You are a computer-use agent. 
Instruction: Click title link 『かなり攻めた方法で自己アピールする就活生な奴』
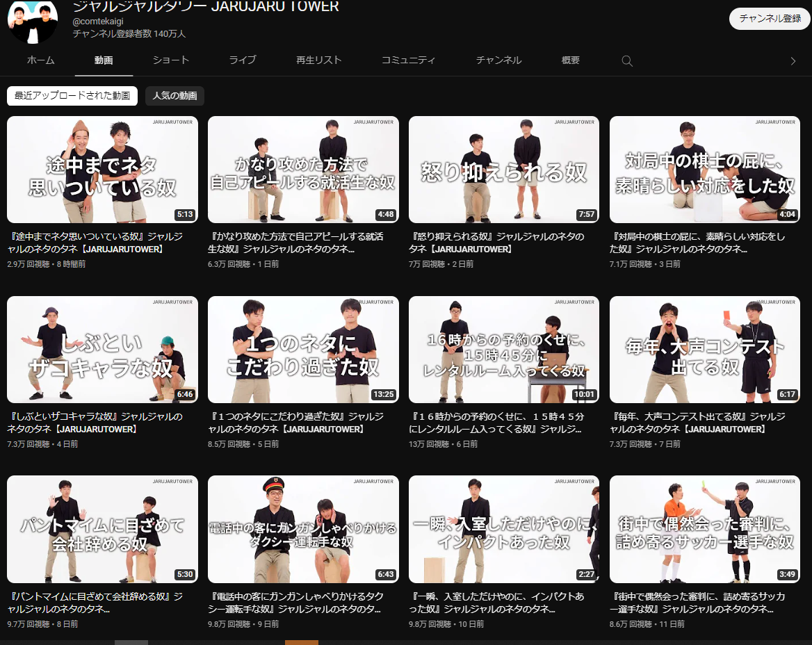tap(295, 243)
